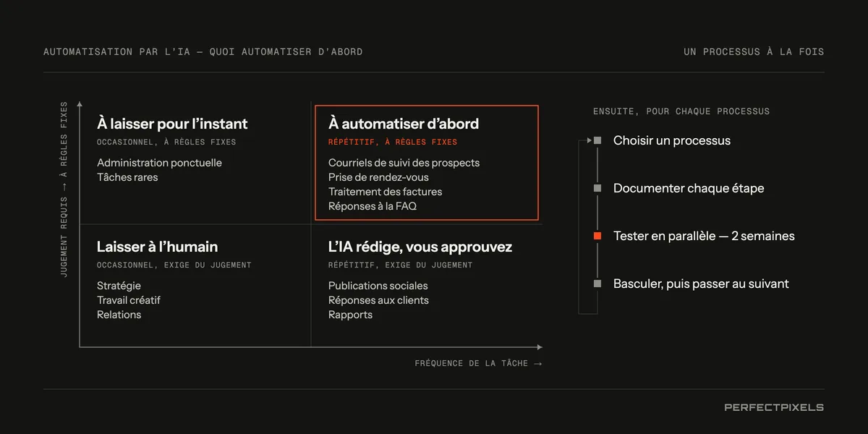This screenshot has height=434, width=868.
Task: Click the "Laisser à l'humain" quadrant heading
Action: 157,247
